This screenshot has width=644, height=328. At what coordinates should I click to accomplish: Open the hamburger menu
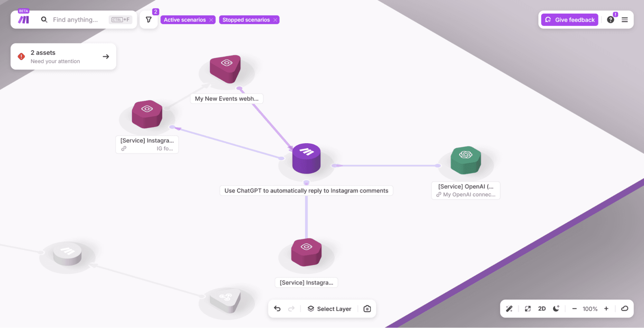[x=625, y=20]
